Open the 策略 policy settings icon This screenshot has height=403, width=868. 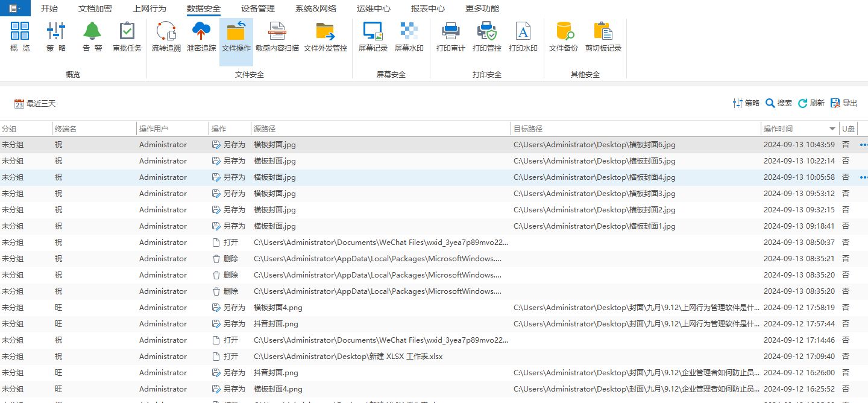[x=56, y=37]
